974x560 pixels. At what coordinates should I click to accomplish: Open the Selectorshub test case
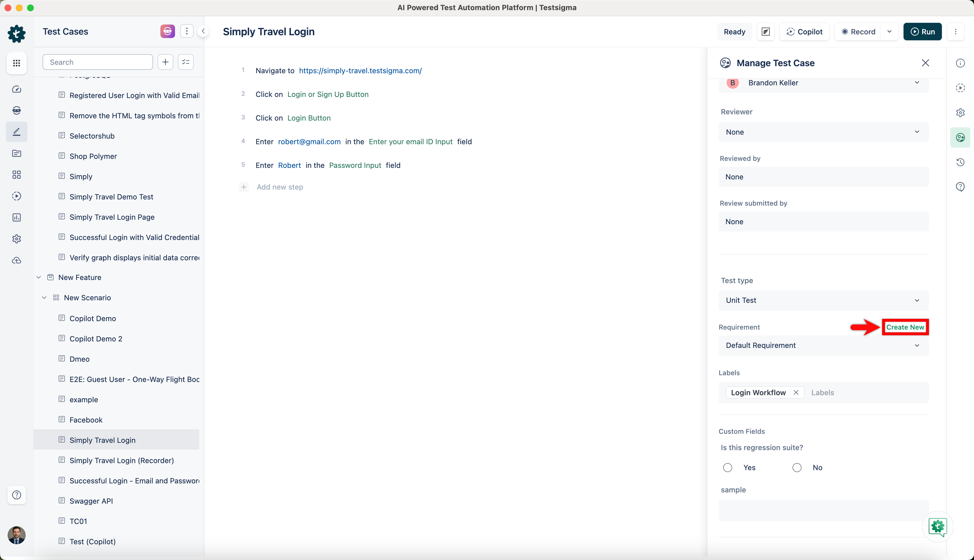pyautogui.click(x=92, y=136)
